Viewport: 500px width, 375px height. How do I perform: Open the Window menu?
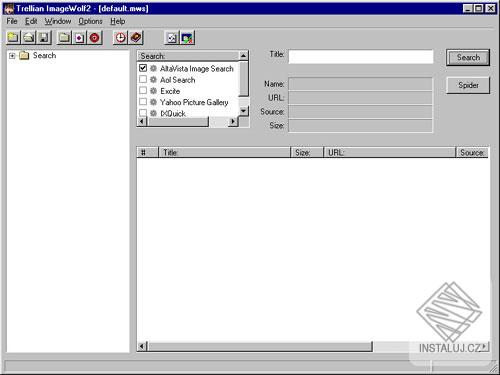58,21
